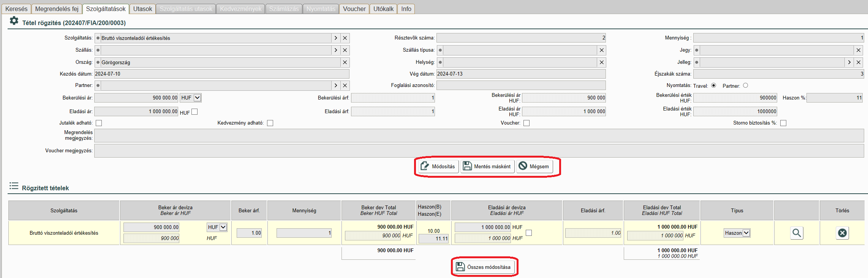This screenshot has height=278, width=868.
Task: Clear the Ország field Görögország
Action: pos(345,62)
